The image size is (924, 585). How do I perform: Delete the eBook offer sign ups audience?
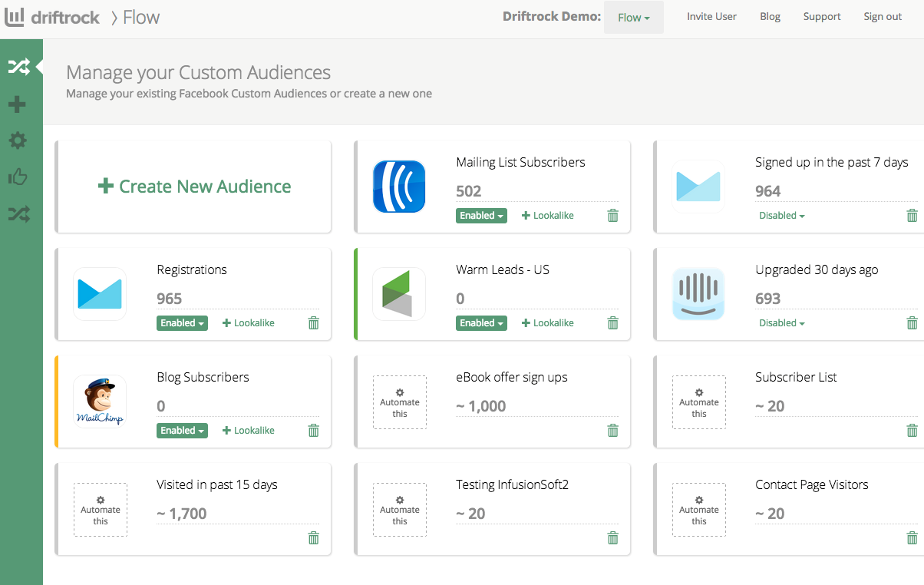(x=612, y=431)
